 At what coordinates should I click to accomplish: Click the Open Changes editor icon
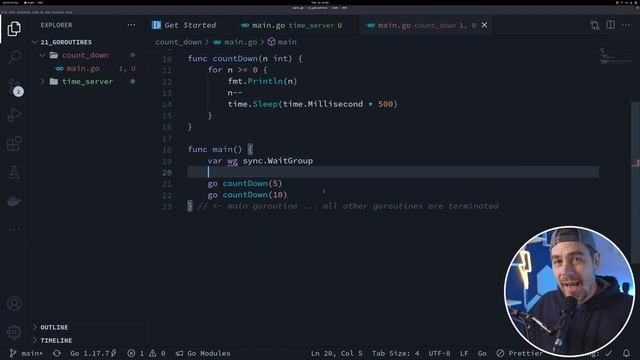pos(595,25)
